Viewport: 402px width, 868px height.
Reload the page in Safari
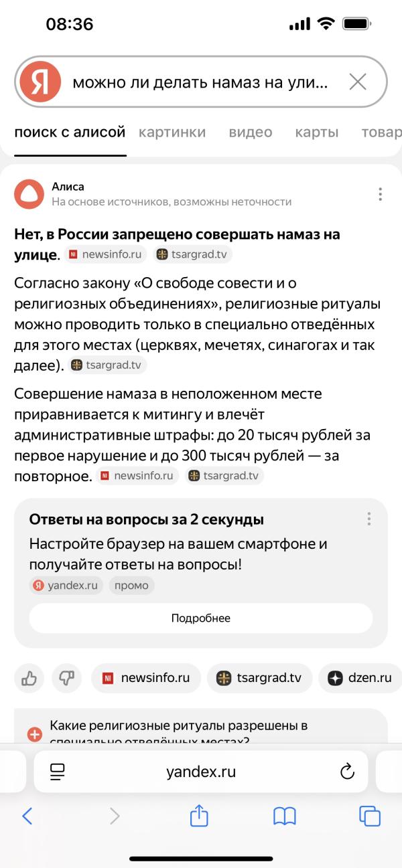347,772
